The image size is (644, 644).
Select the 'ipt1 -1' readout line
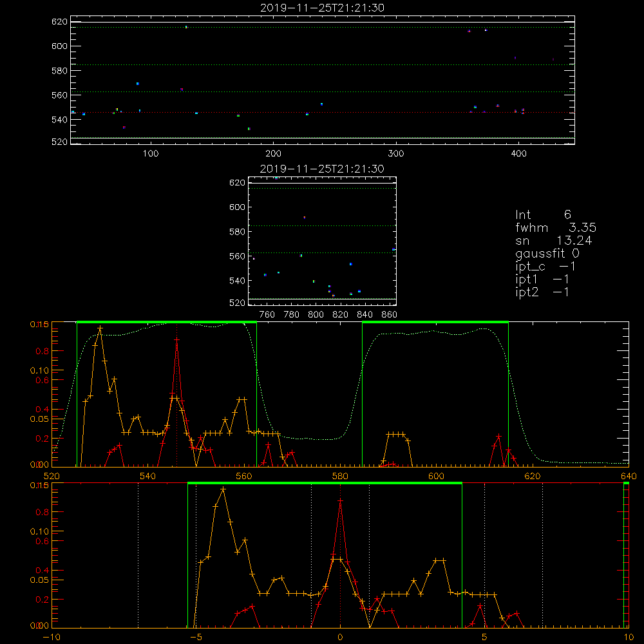(x=542, y=279)
